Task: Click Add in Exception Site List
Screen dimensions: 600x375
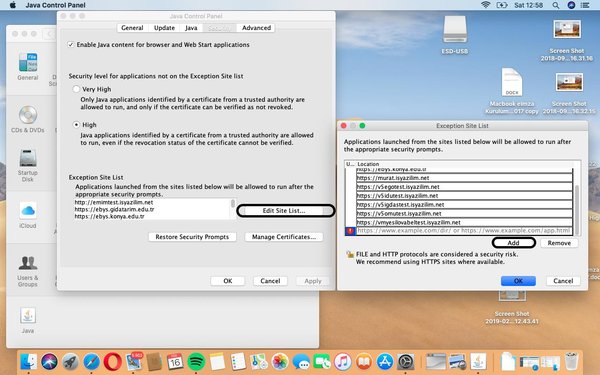Action: point(514,243)
